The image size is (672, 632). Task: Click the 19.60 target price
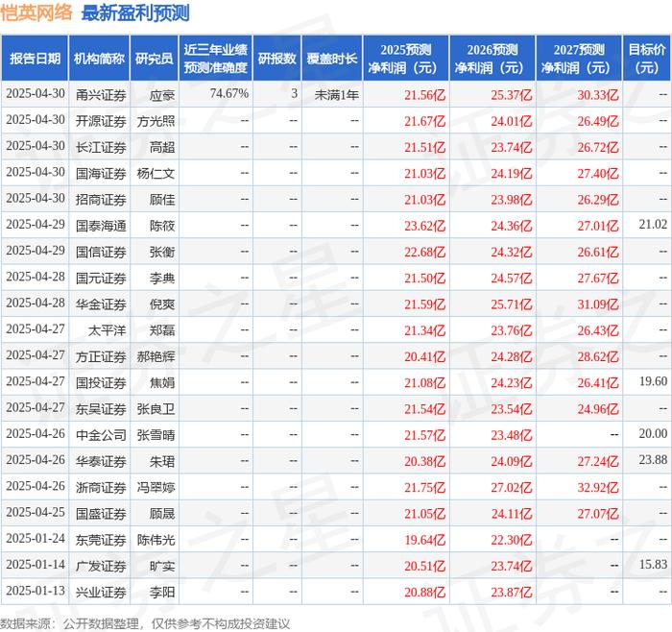653,381
